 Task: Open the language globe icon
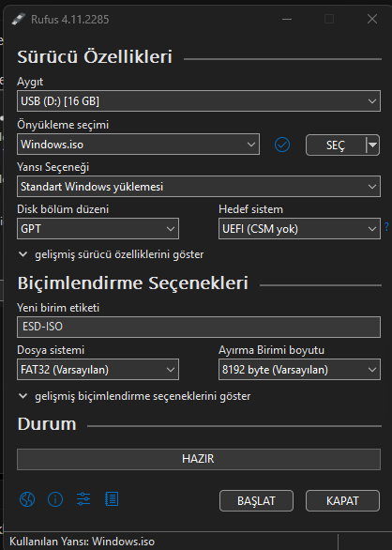pos(27,499)
